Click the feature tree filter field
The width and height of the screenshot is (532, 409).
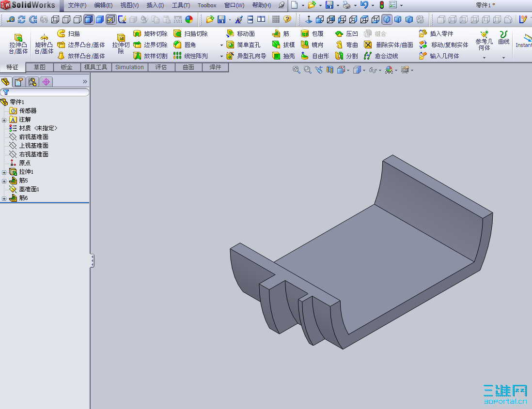click(46, 92)
